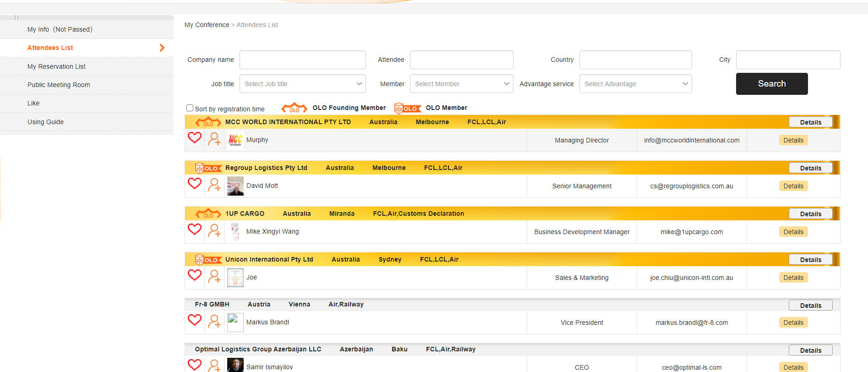The image size is (868, 372).
Task: Open the Select Member dropdown
Action: (x=462, y=84)
